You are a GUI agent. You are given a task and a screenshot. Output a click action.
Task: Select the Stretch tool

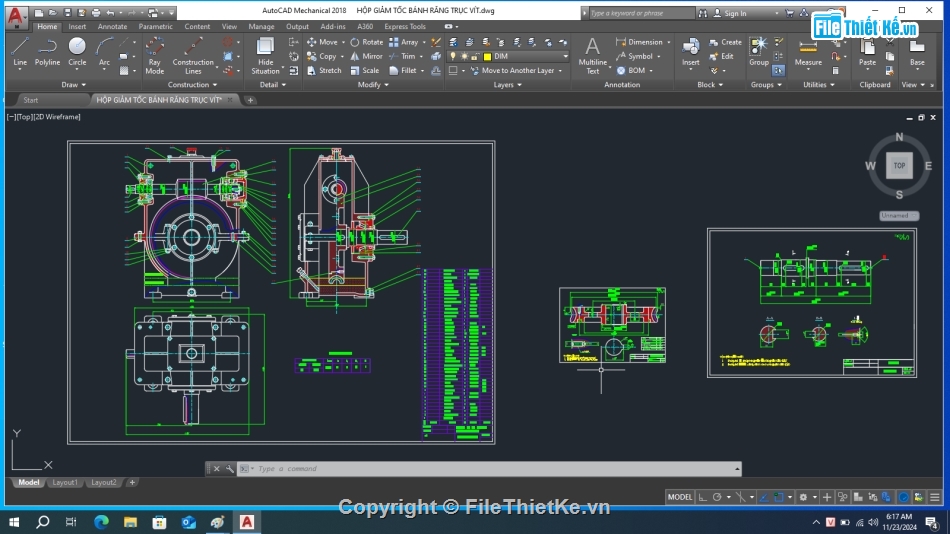324,71
